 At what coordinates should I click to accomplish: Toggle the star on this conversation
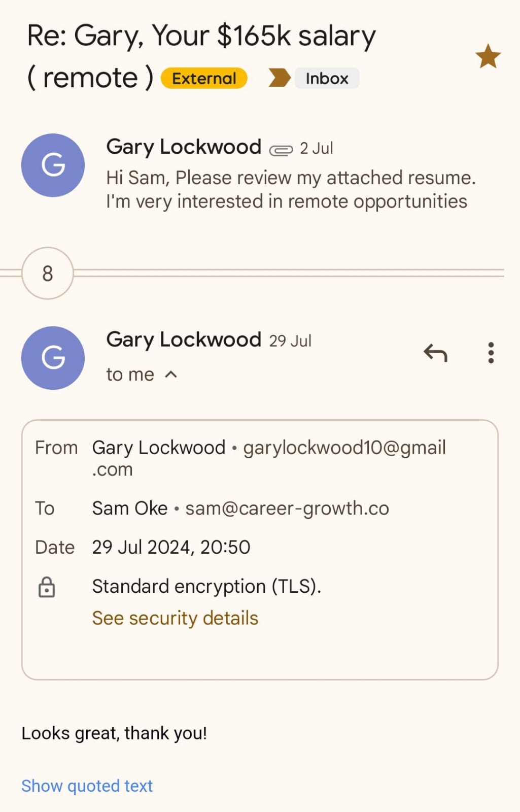pos(488,56)
